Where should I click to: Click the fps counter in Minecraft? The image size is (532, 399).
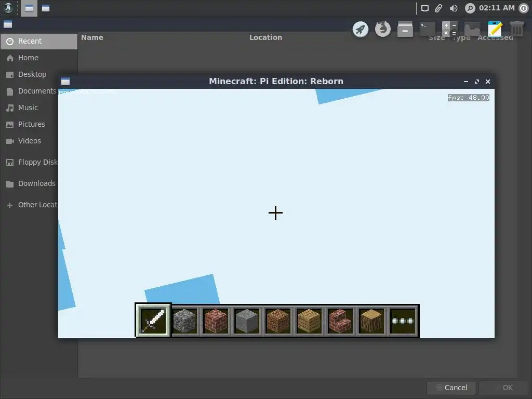pos(468,98)
